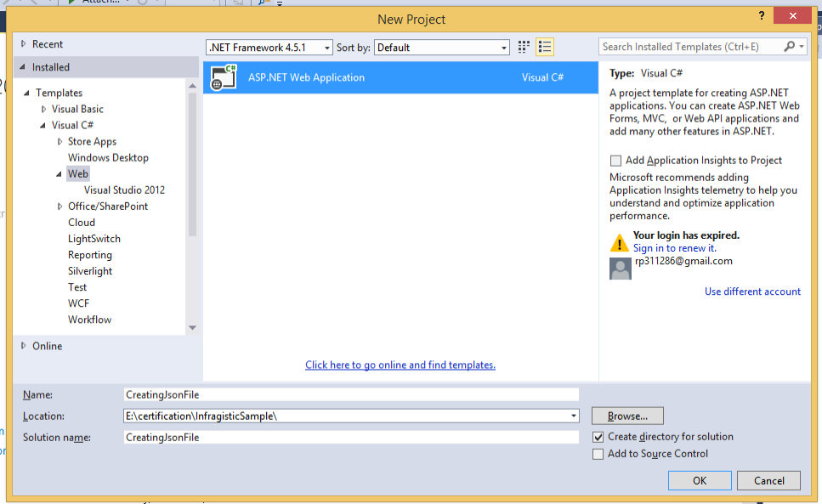Click OK to create the project
The width and height of the screenshot is (822, 504).
click(700, 480)
